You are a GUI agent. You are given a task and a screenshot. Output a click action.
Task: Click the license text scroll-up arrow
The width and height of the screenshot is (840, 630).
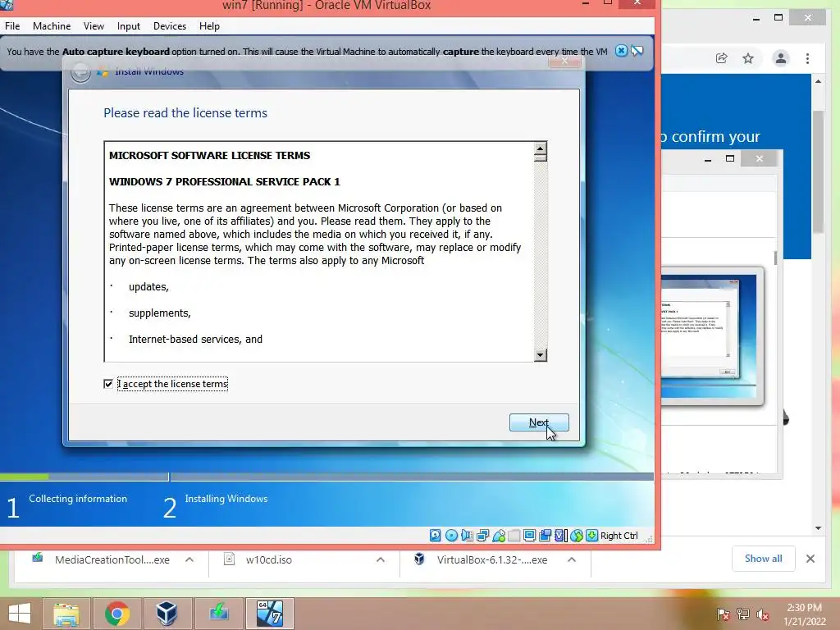540,148
